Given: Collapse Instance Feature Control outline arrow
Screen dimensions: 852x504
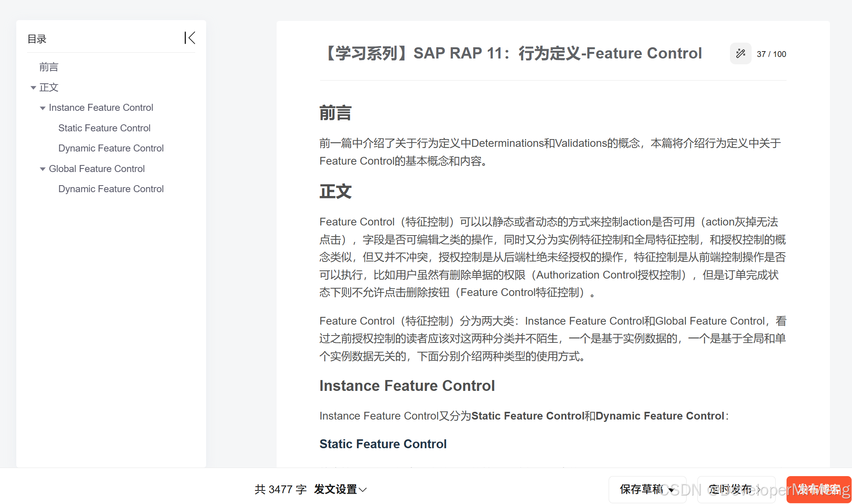Looking at the screenshot, I should point(43,108).
